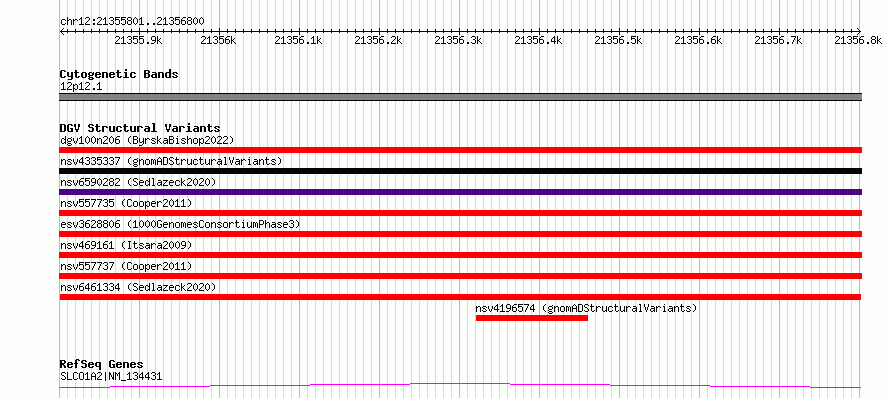Image resolution: width=890 pixels, height=398 pixels.
Task: Select the nsv4335337 black variant bar
Action: (460, 171)
